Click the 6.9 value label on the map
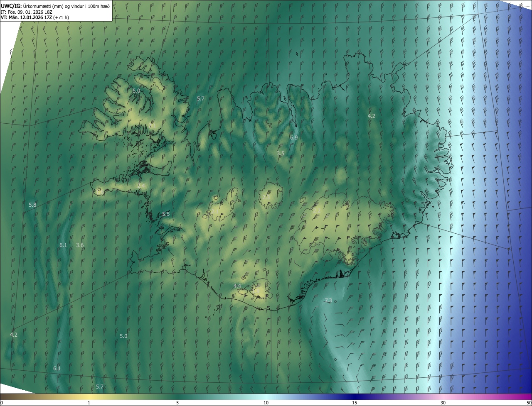 click(294, 137)
